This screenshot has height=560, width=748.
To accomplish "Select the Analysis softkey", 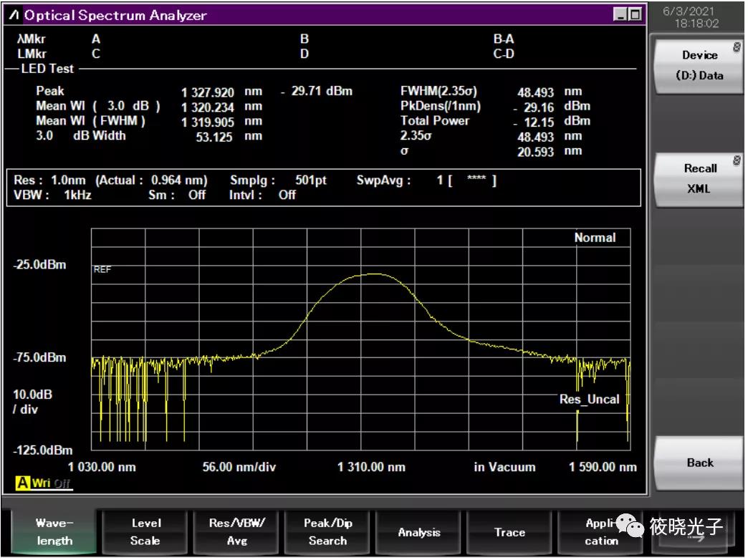I will 419,532.
